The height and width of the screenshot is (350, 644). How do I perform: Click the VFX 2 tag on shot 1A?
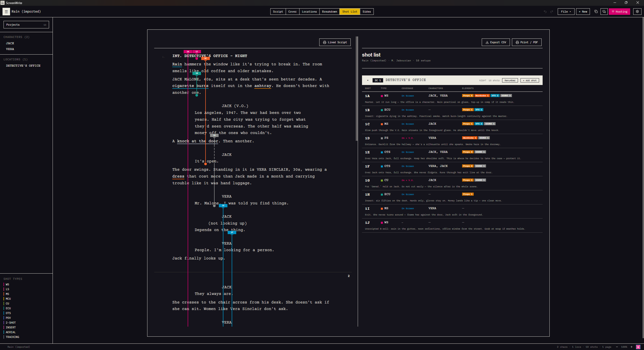495,96
